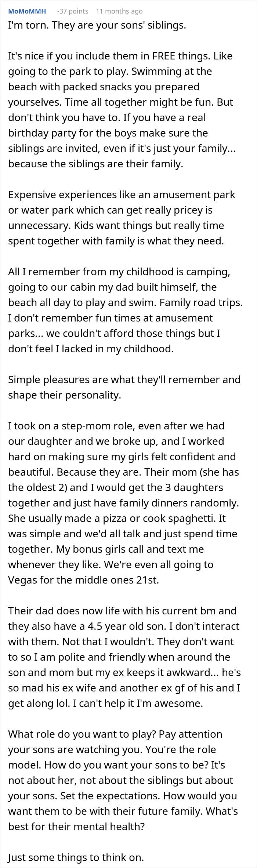
Task: Click the paragraph beginning 'All I remember from my childhood'
Action: (x=126, y=310)
